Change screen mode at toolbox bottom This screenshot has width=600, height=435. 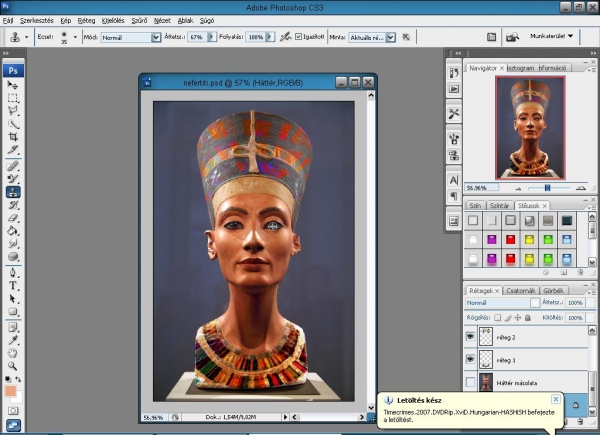click(13, 425)
